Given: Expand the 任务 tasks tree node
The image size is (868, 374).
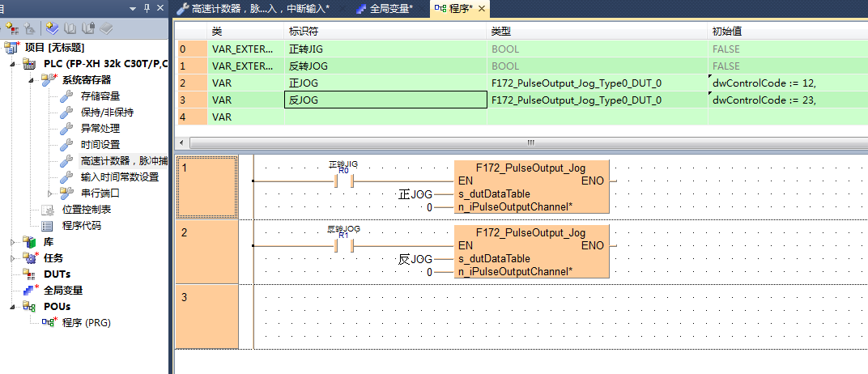Looking at the screenshot, I should (13, 258).
